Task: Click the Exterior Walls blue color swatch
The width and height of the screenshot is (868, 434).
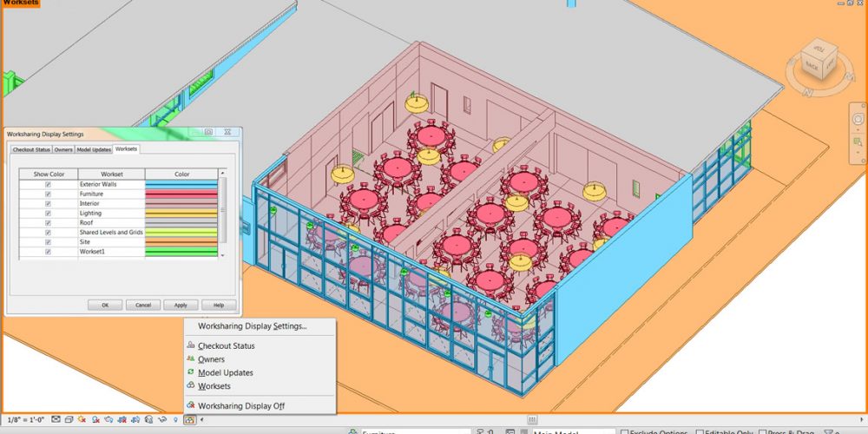Action: tap(181, 184)
